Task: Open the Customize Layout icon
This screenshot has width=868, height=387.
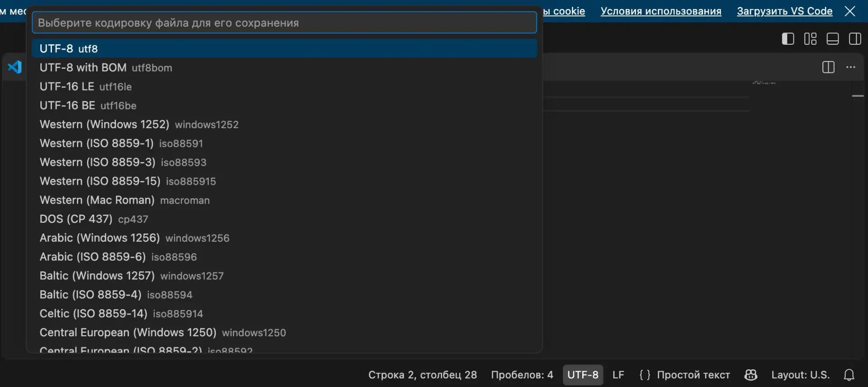Action: [x=810, y=39]
